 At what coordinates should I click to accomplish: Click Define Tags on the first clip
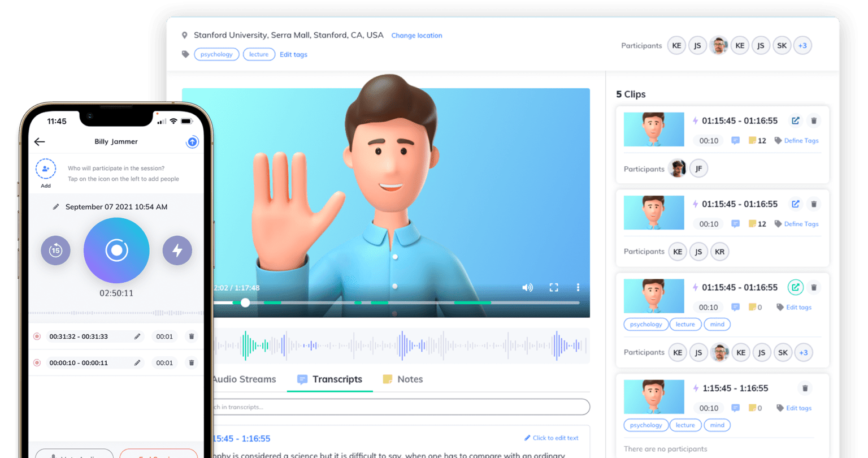[800, 140]
